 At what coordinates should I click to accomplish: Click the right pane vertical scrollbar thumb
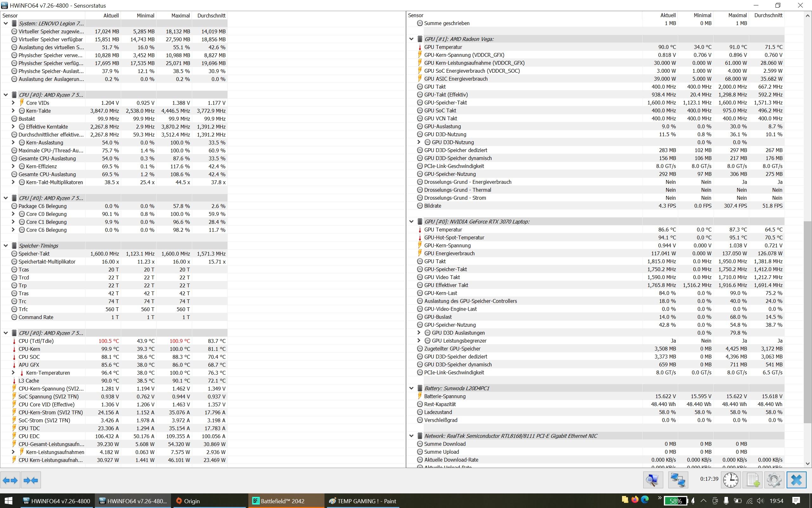pyautogui.click(x=808, y=323)
